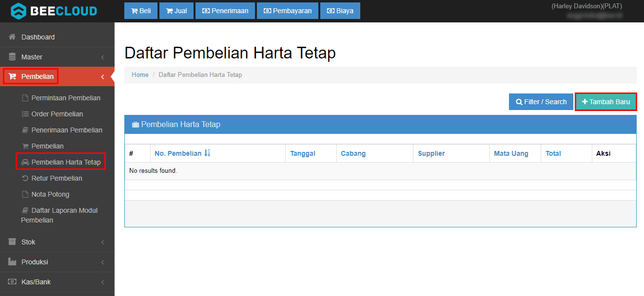This screenshot has width=644, height=296.
Task: Expand the Master menu chevron
Action: [103, 57]
